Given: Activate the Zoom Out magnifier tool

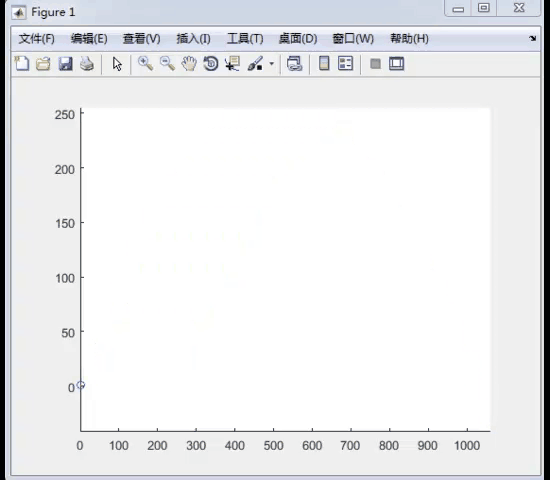Looking at the screenshot, I should [x=167, y=64].
